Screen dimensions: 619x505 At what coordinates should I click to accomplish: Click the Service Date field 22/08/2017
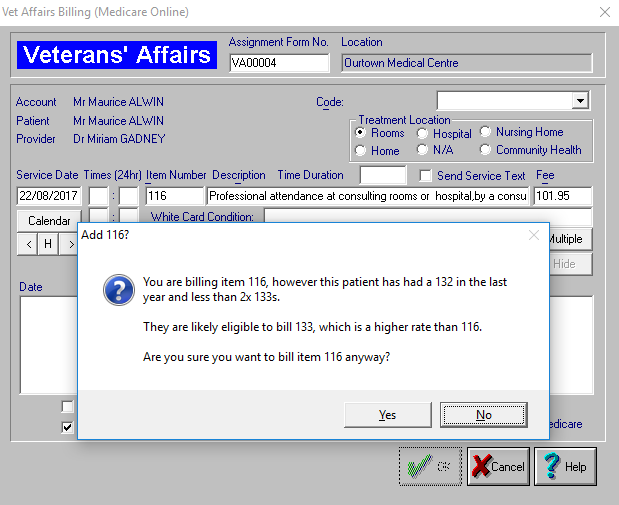point(49,196)
